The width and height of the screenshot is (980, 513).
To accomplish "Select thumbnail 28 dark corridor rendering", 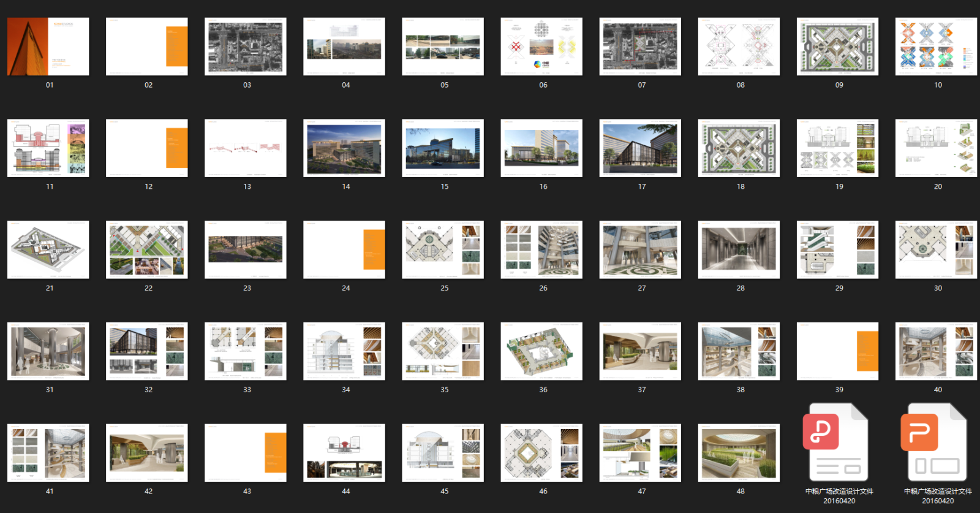I will pos(739,249).
